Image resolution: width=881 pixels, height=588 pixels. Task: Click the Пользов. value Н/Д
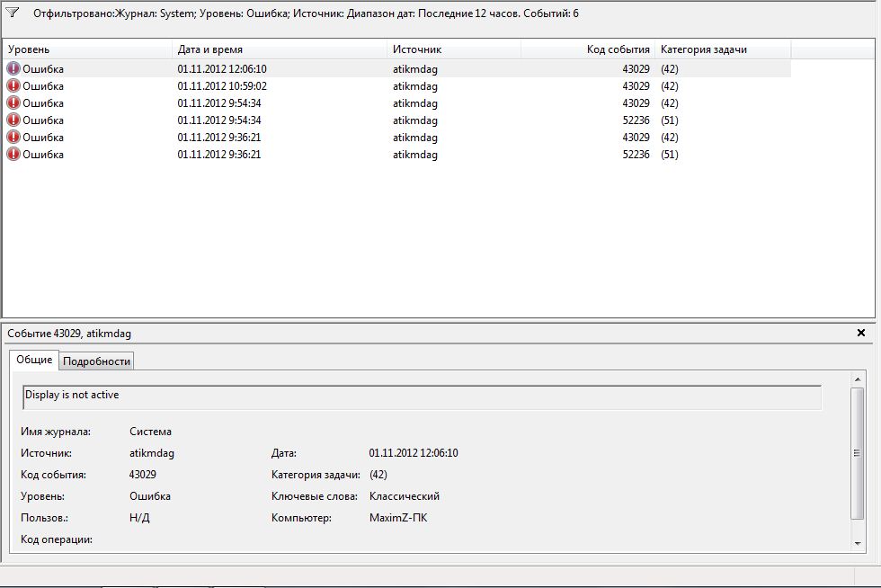coord(139,518)
